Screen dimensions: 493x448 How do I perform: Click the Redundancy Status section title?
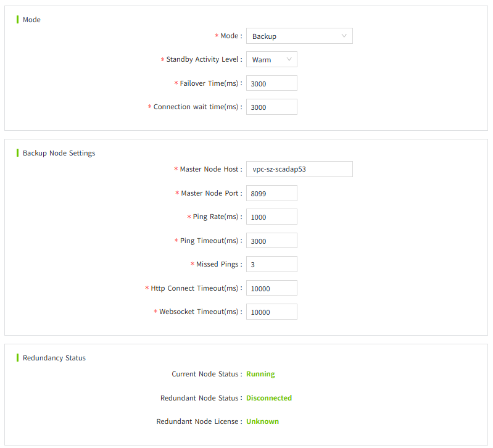[x=54, y=358]
